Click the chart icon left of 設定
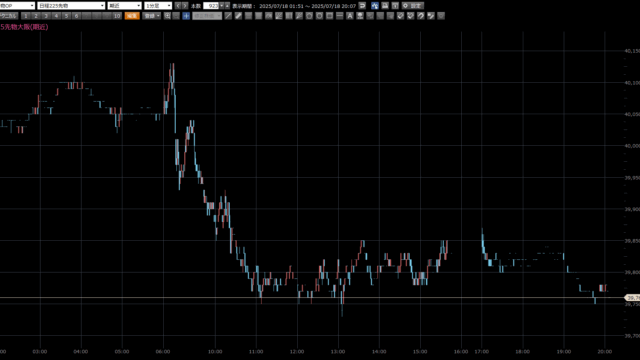The image size is (640, 360). 395,6
